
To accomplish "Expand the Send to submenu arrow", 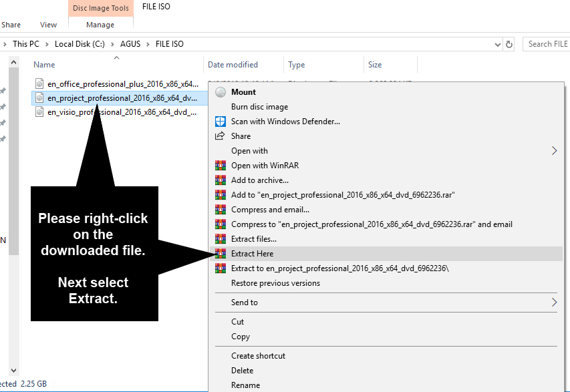I will pos(554,303).
